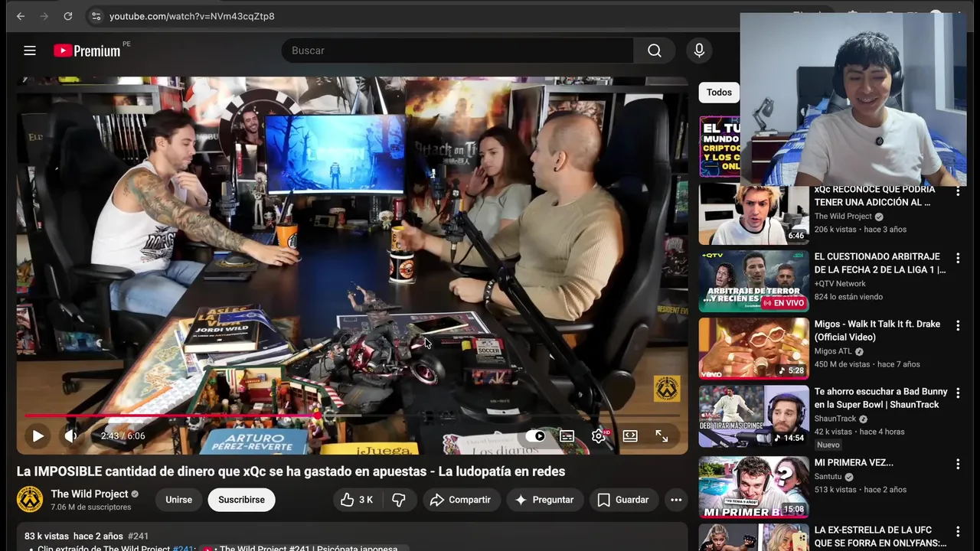Focus the Buscar search field
The image size is (980, 551).
(458, 51)
